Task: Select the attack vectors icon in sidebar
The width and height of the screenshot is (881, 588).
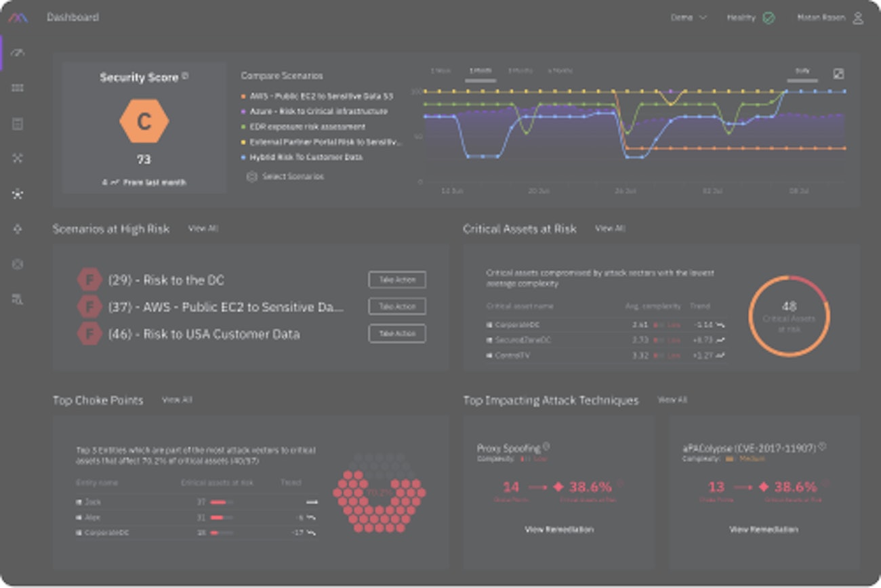Action: pyautogui.click(x=18, y=159)
